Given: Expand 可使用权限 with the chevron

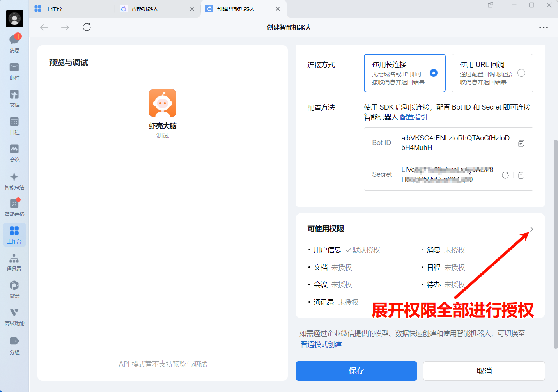Looking at the screenshot, I should pyautogui.click(x=531, y=229).
